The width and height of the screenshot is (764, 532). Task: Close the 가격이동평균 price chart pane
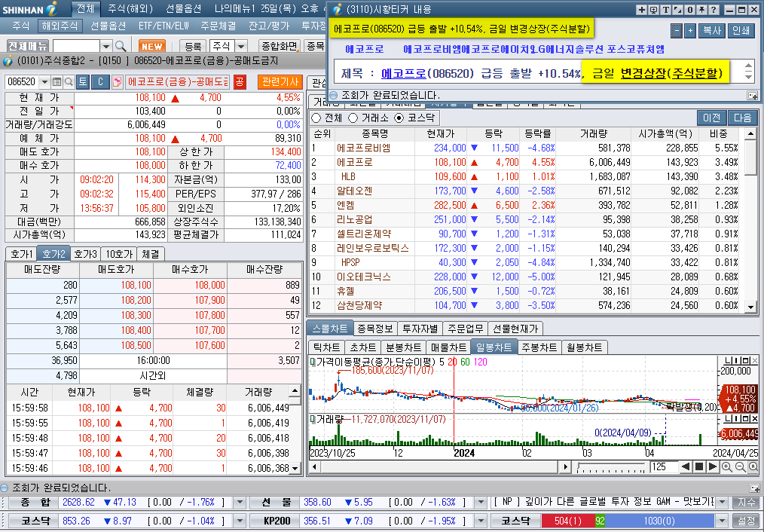tap(755, 361)
